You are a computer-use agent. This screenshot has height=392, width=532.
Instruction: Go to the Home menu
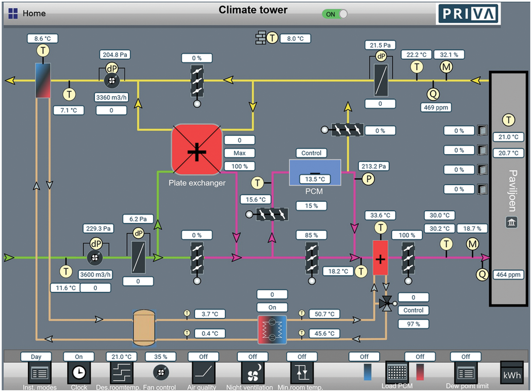point(27,13)
